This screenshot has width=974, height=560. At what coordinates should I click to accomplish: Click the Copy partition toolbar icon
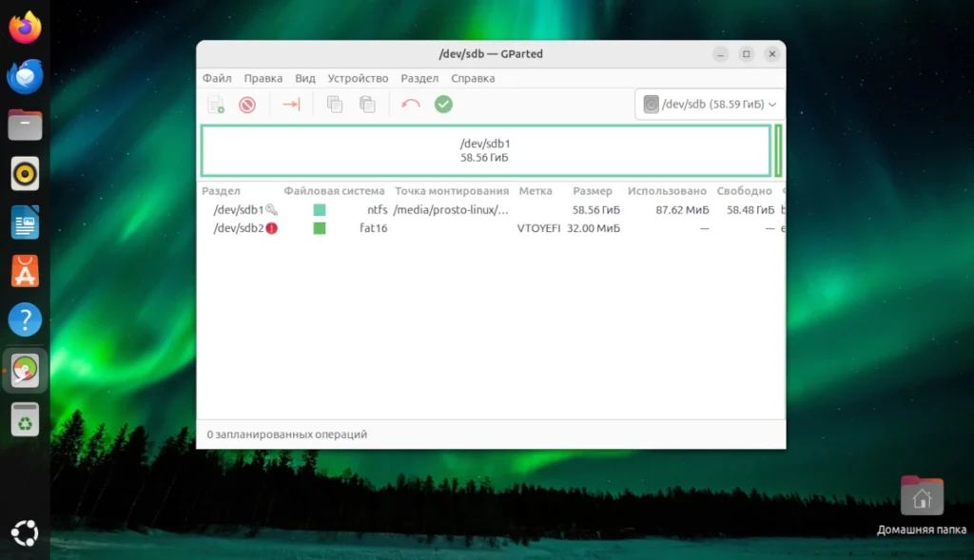coord(335,105)
